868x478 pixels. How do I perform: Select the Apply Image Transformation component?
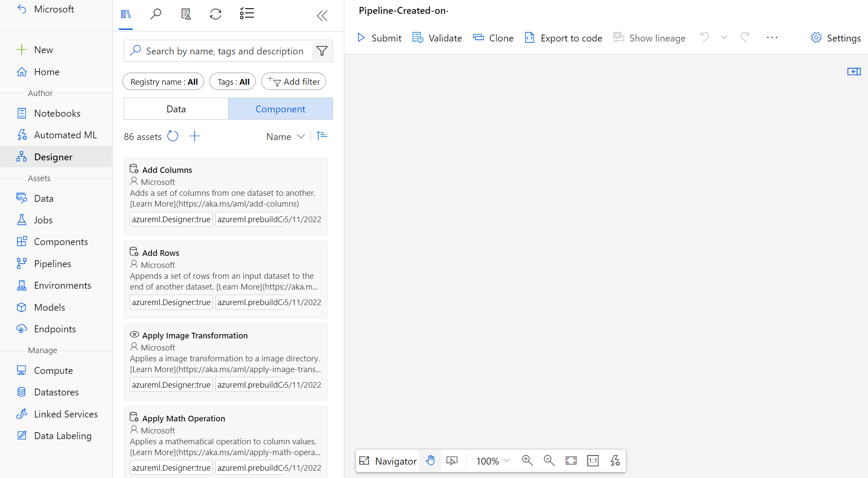coord(225,362)
